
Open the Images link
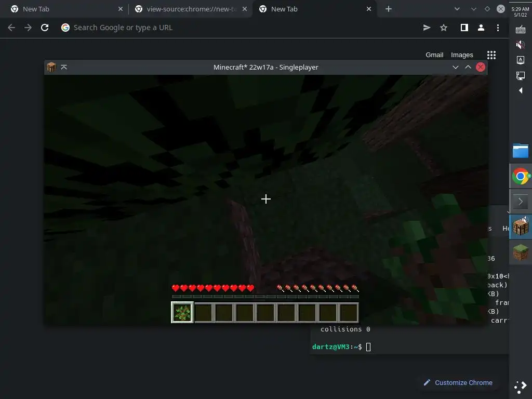(462, 55)
